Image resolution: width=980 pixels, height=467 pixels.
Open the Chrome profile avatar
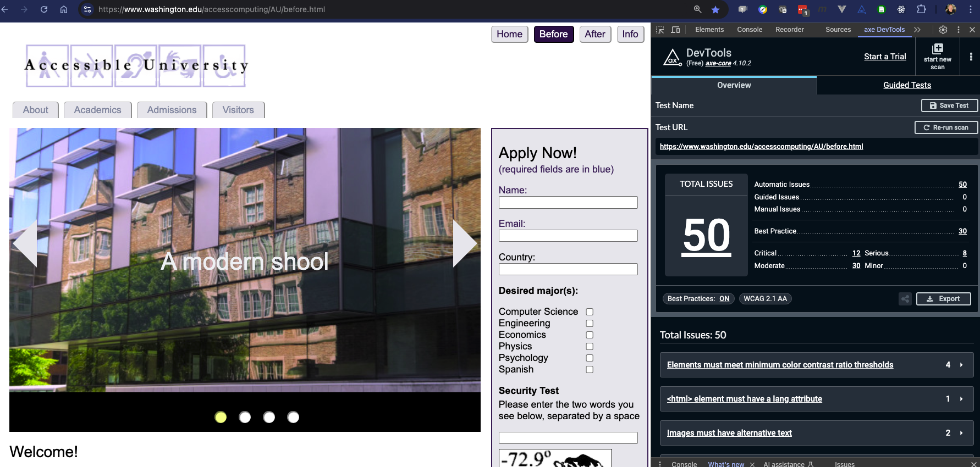click(x=951, y=9)
